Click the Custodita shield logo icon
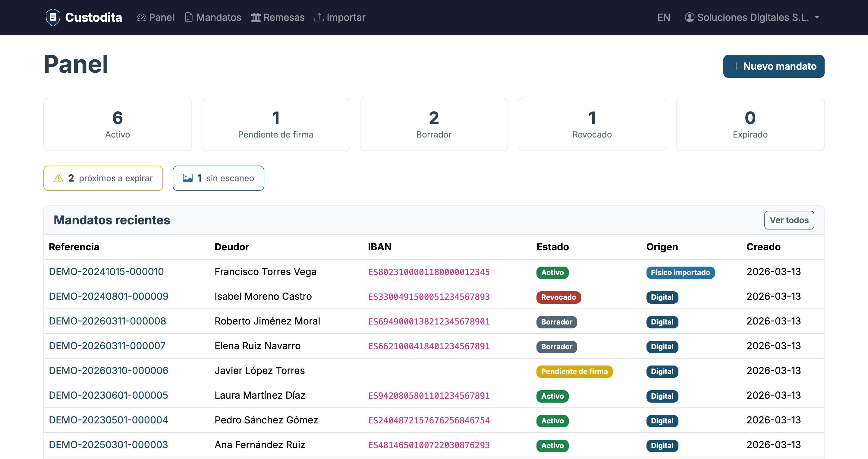Viewport: 868px width, 459px height. click(53, 17)
